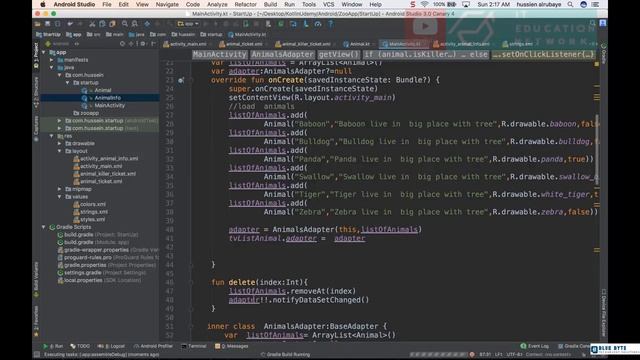Collapse the Gradle Scripts node

(44, 227)
